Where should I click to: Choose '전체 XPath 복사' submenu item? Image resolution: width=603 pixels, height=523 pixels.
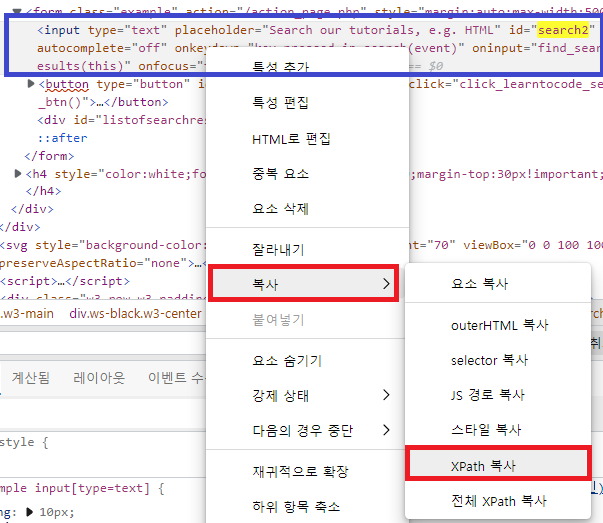point(498,501)
